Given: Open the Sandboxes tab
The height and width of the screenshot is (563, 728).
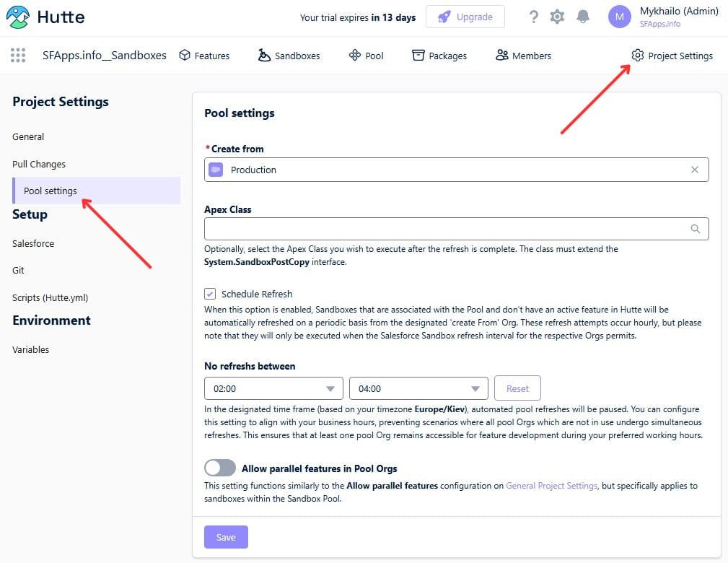Looking at the screenshot, I should 289,56.
